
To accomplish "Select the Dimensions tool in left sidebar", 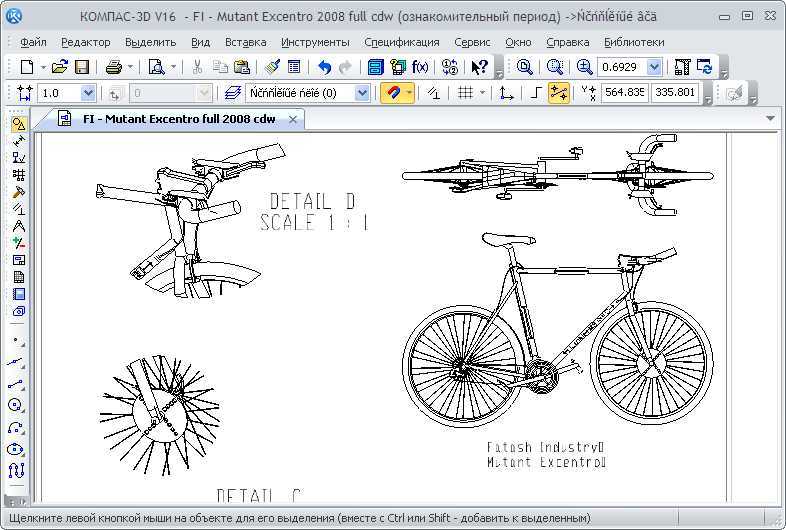I will tap(18, 141).
